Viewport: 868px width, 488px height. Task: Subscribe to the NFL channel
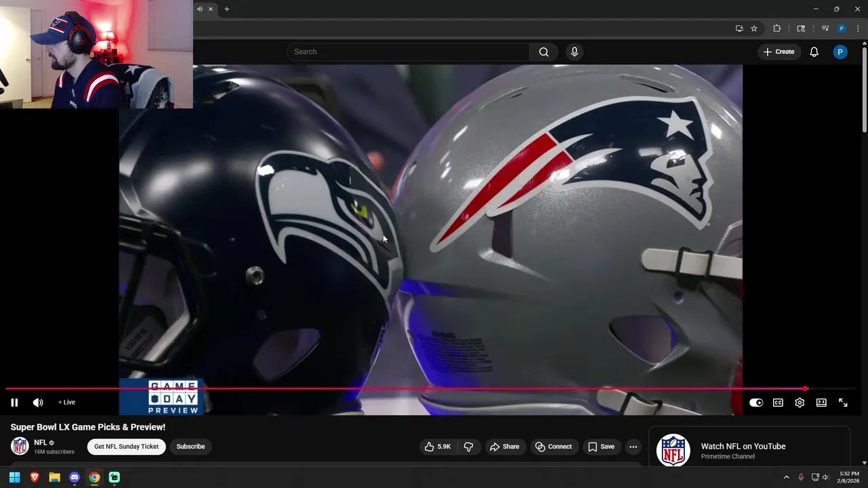pos(191,447)
